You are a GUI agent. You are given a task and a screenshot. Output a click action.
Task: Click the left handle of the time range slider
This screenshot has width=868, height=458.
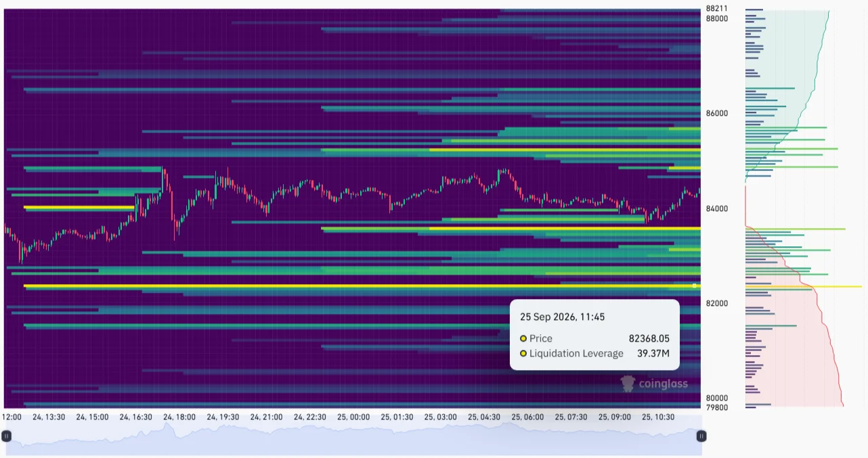[x=7, y=436]
